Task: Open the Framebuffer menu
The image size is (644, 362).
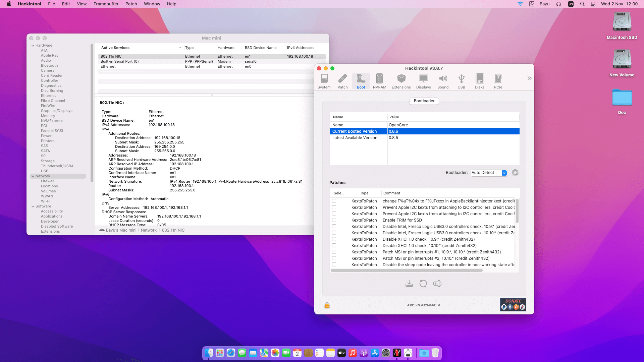Action: [106, 4]
